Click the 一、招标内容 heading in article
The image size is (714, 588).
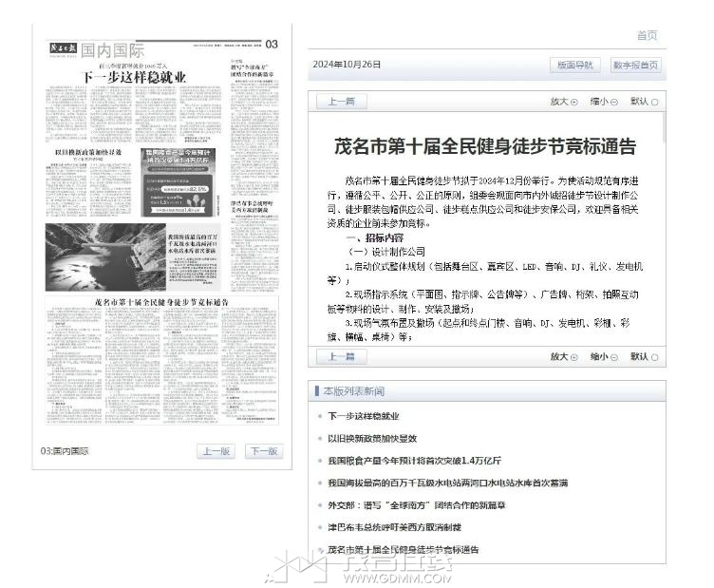pos(375,237)
